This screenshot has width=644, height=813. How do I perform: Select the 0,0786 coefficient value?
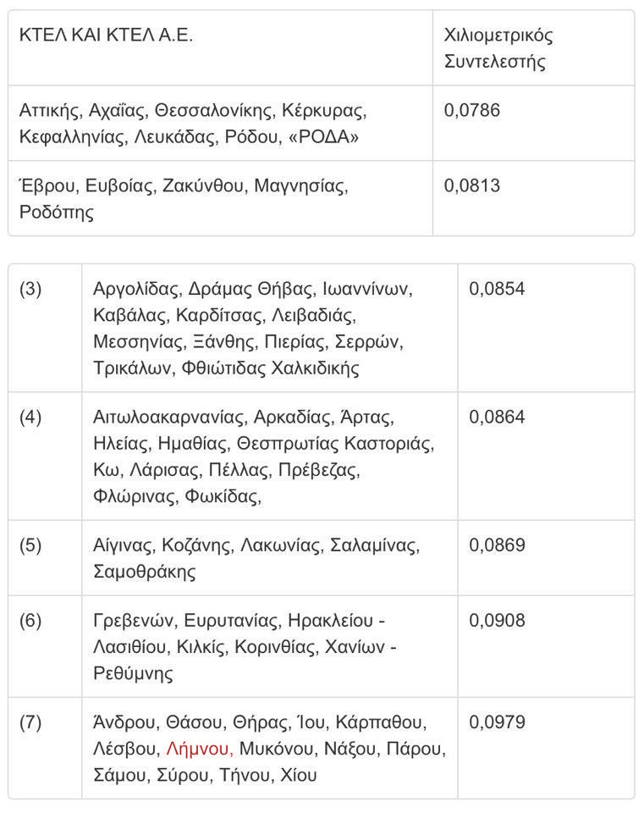pyautogui.click(x=472, y=110)
